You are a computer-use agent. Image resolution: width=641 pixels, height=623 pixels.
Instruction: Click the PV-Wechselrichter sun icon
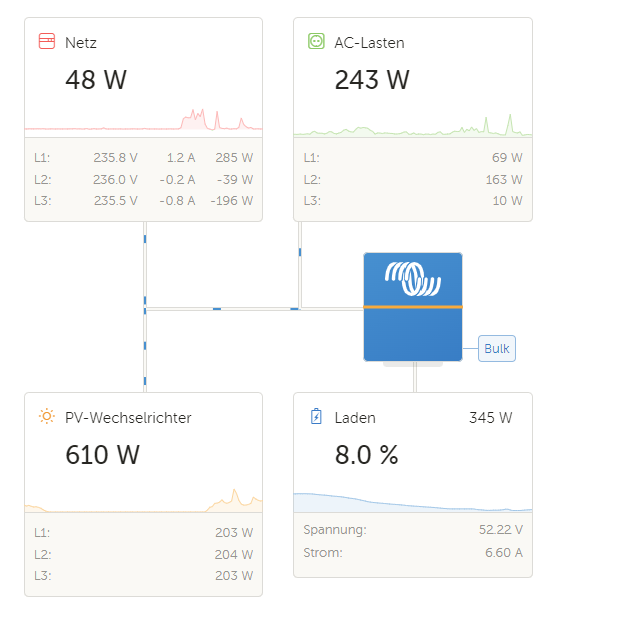tap(47, 416)
